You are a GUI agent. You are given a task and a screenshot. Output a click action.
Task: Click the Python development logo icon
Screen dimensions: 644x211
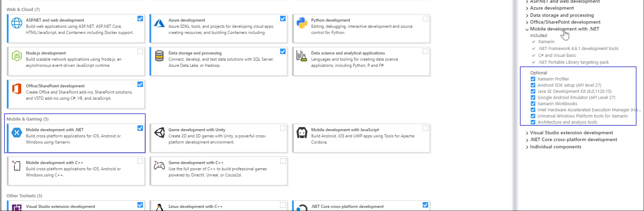click(302, 23)
